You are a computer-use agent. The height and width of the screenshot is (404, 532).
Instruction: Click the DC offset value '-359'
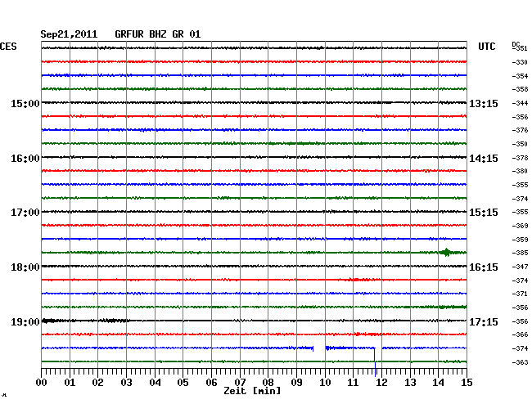click(x=520, y=240)
